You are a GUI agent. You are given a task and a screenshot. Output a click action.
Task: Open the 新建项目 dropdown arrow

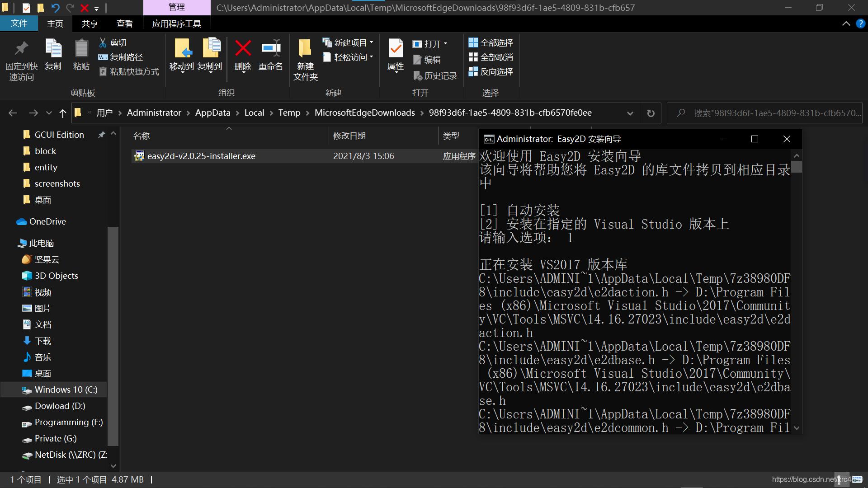[372, 42]
